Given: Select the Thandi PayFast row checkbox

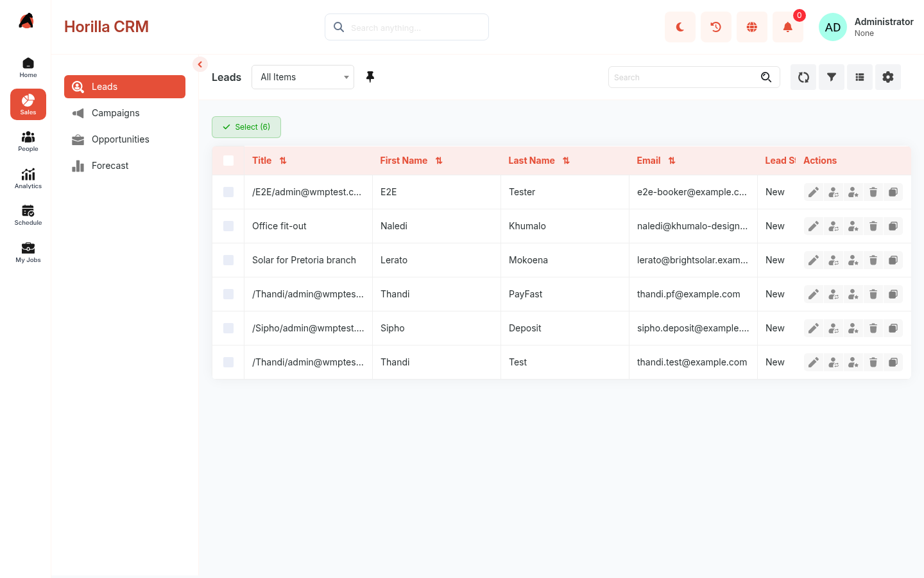Looking at the screenshot, I should (228, 294).
